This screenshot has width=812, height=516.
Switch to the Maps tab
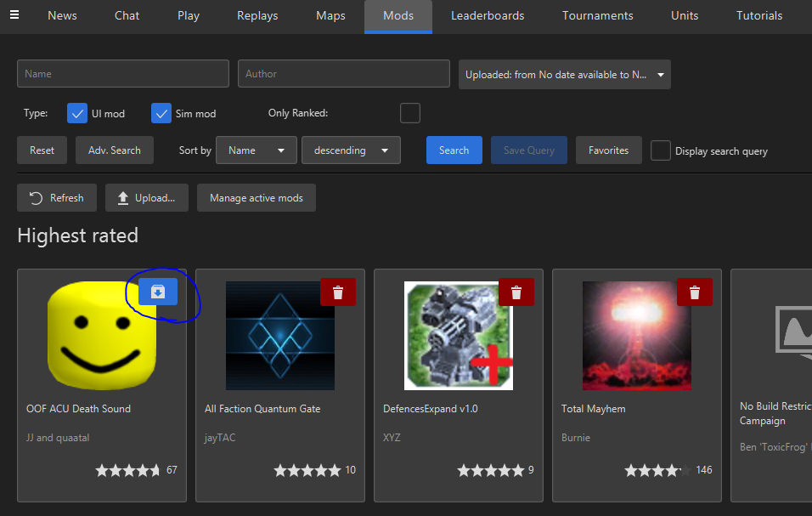pyautogui.click(x=330, y=15)
